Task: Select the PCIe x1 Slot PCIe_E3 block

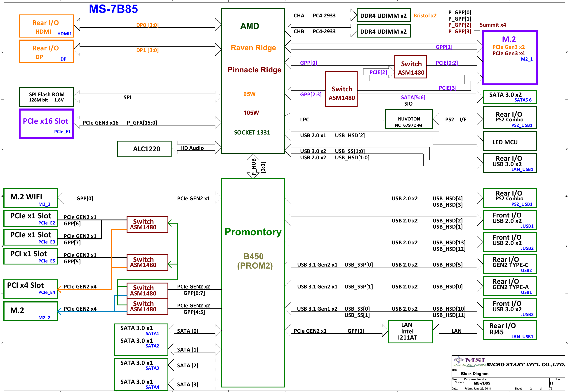Action: click(x=31, y=237)
